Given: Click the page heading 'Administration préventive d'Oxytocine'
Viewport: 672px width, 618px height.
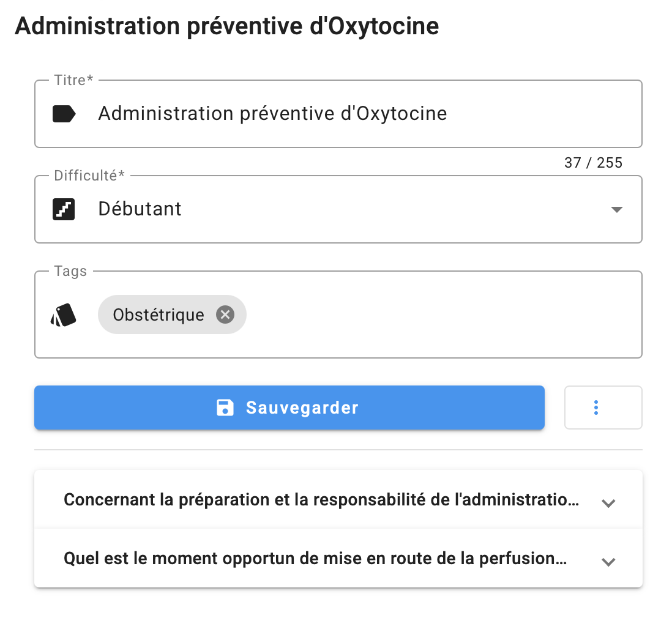Looking at the screenshot, I should [227, 26].
